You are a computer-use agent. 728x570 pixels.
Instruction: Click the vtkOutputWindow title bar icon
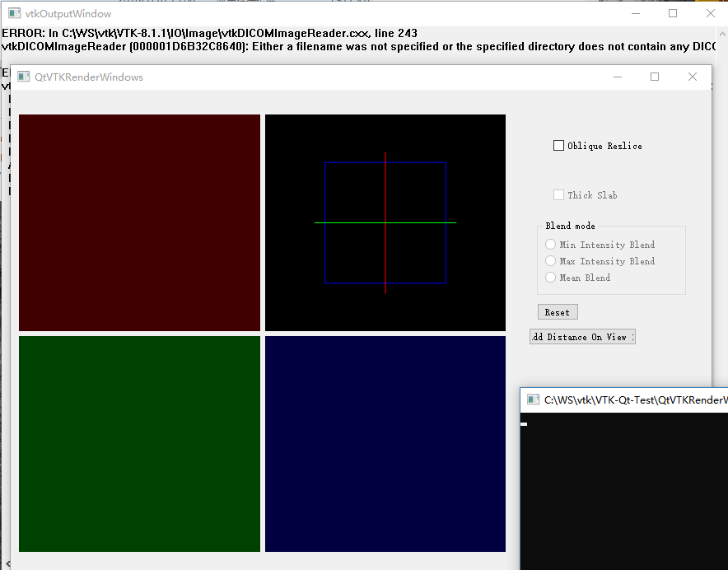point(14,13)
